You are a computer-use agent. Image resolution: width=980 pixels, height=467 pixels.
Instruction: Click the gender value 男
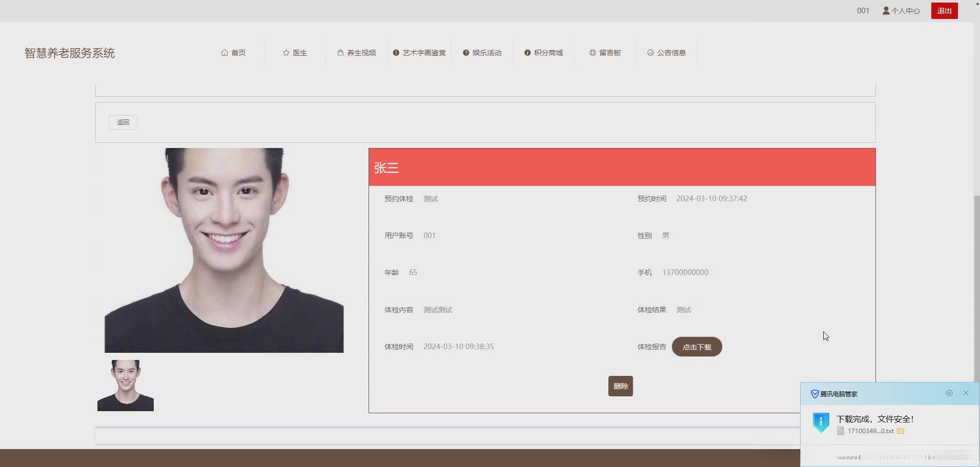[x=666, y=236]
